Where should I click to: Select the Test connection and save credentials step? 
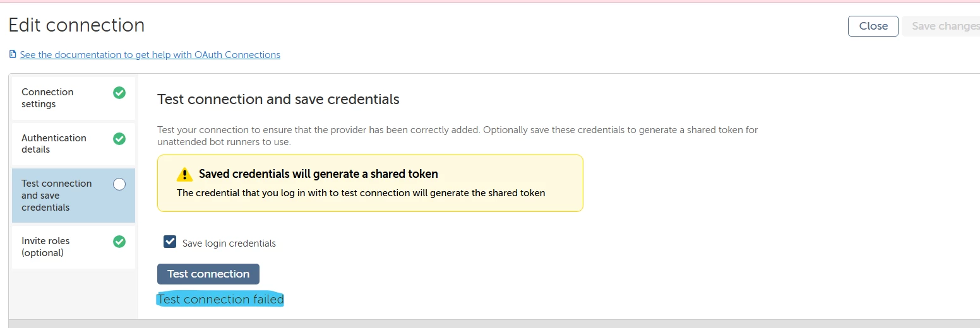(73, 196)
